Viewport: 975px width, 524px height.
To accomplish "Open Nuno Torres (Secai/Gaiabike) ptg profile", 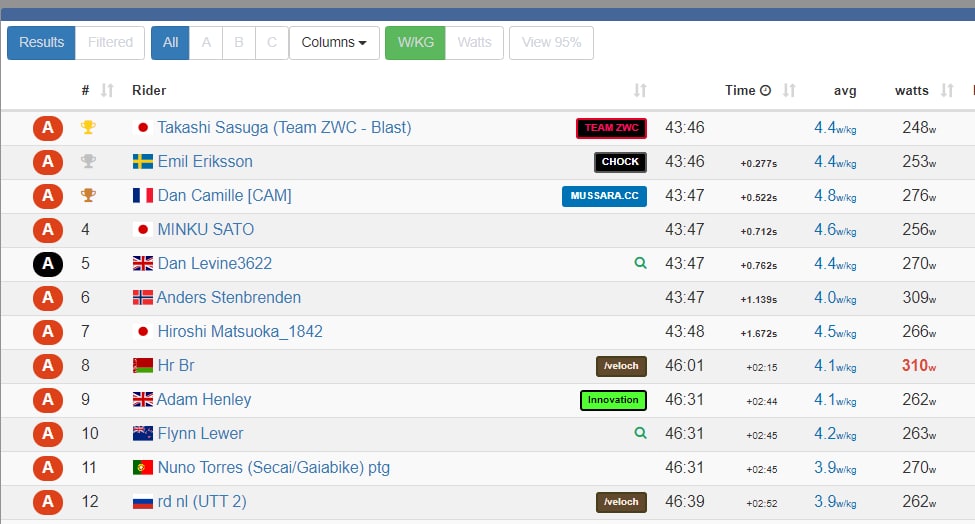I will point(274,467).
